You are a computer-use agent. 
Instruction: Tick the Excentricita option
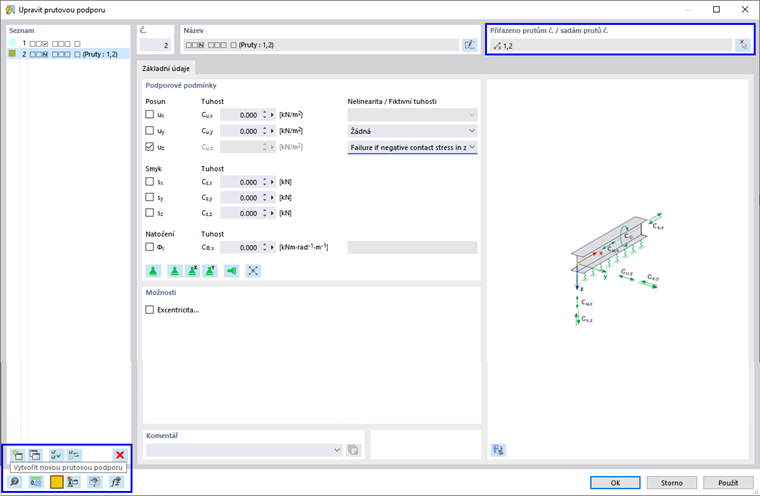click(150, 310)
